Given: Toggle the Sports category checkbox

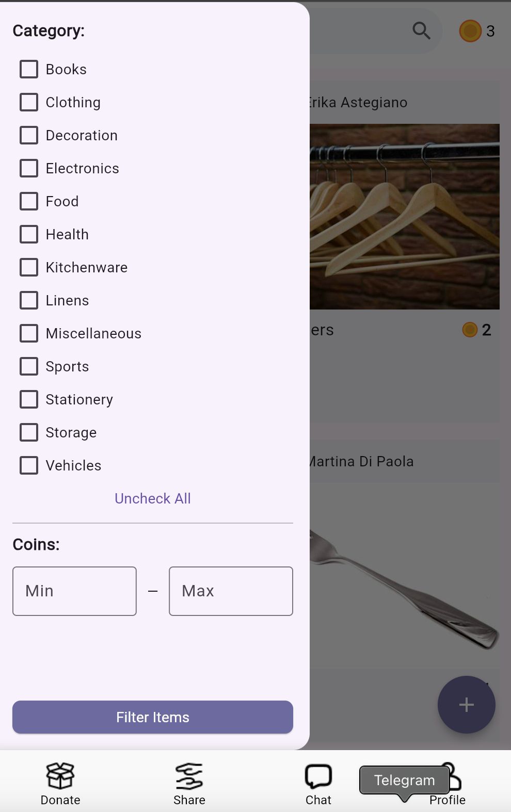Looking at the screenshot, I should pos(29,366).
